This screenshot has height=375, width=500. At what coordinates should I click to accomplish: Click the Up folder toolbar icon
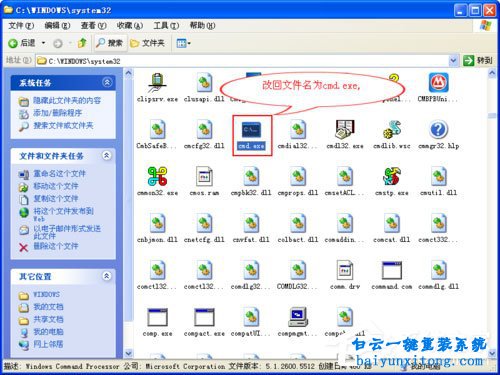pyautogui.click(x=82, y=43)
